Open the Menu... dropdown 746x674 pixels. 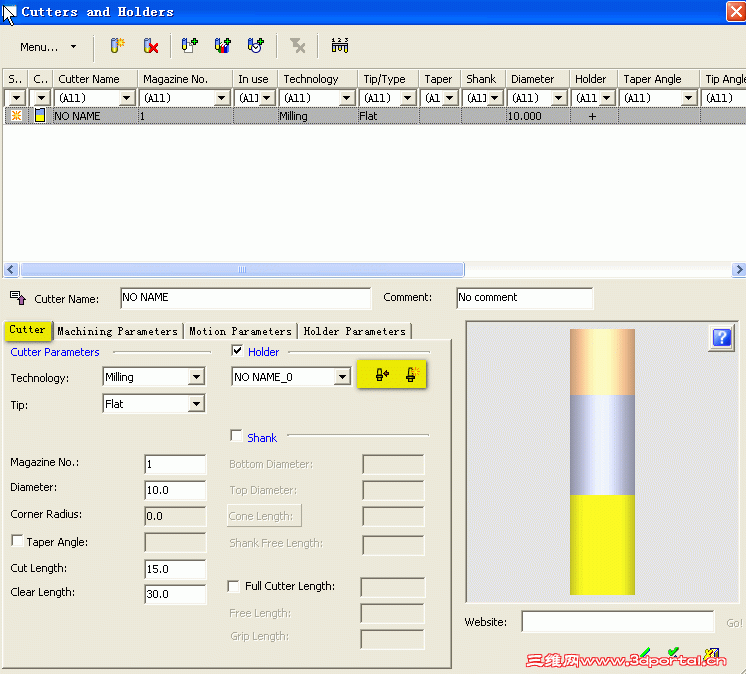48,47
